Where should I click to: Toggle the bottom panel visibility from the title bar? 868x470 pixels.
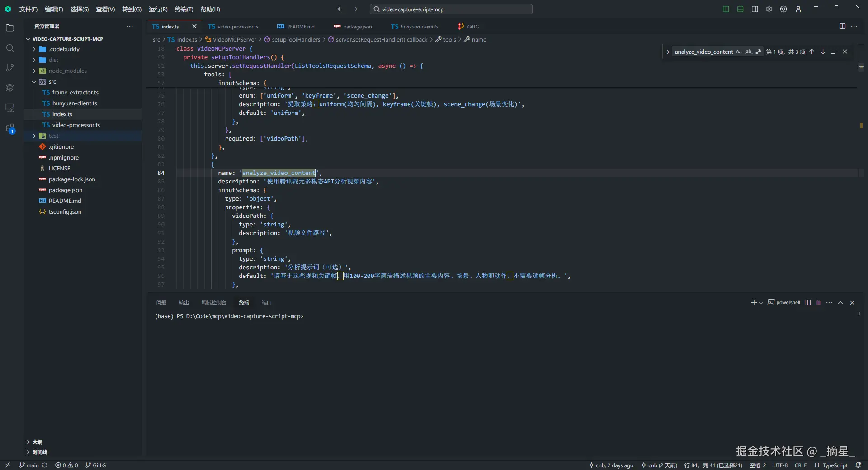(740, 9)
